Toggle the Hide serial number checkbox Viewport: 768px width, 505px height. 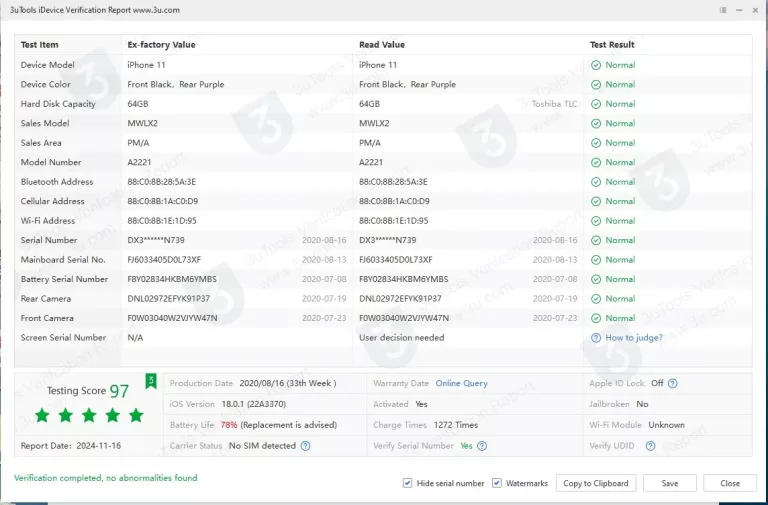(407, 483)
